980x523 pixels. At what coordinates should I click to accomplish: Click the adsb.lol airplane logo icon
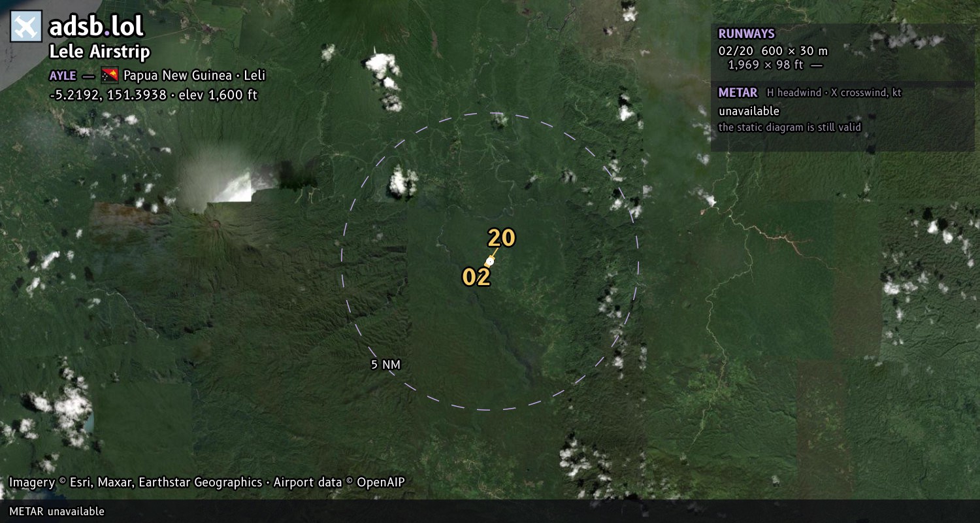(x=26, y=27)
